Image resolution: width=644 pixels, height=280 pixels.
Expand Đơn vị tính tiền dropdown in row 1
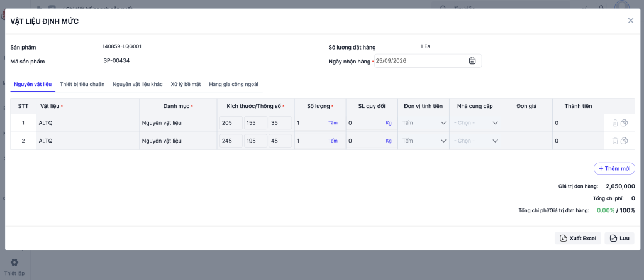(x=424, y=123)
